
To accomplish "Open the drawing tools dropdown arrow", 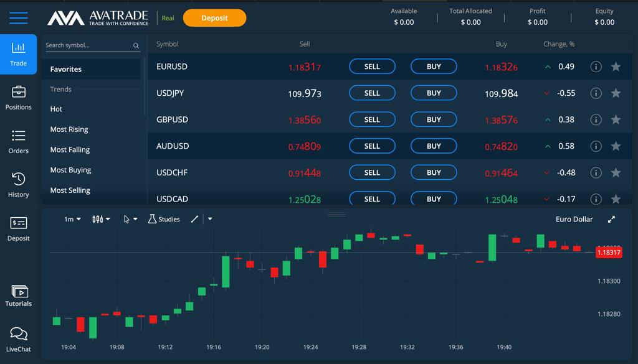I will tap(210, 219).
